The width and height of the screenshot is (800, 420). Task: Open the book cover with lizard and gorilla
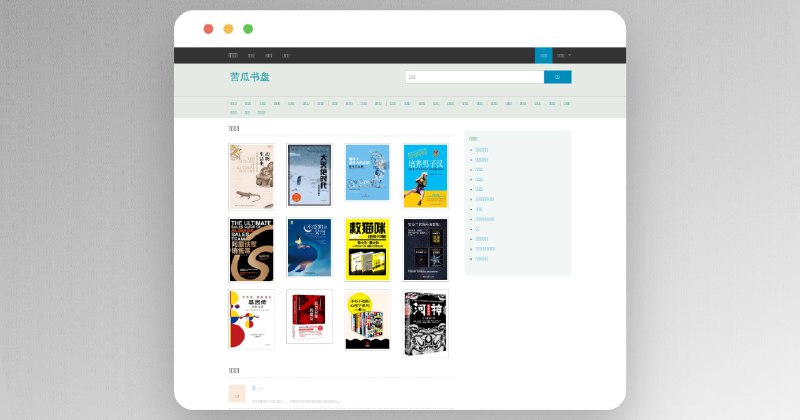point(252,177)
